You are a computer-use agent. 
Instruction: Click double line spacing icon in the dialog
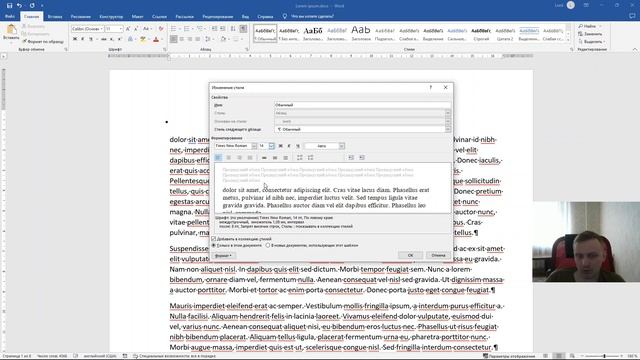coord(285,158)
